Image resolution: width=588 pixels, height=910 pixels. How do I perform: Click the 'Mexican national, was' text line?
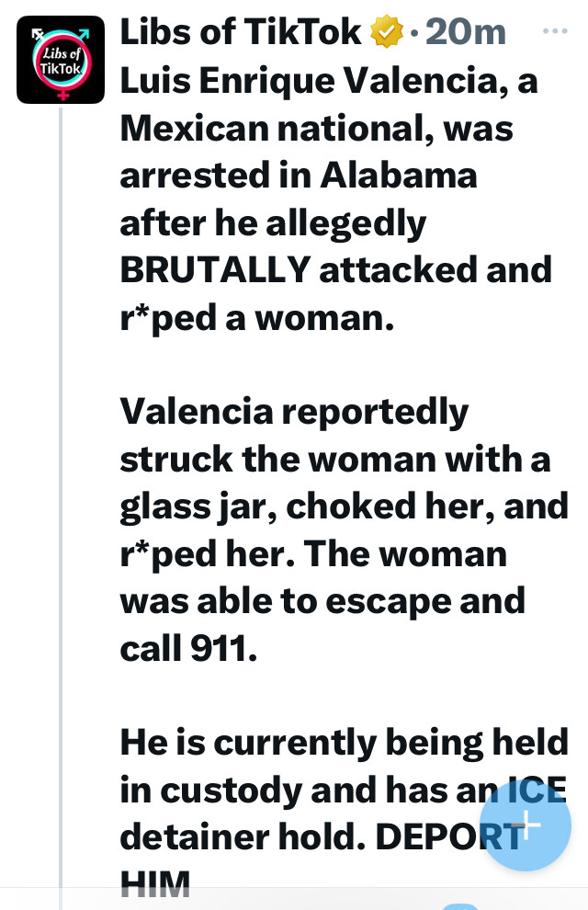316,128
